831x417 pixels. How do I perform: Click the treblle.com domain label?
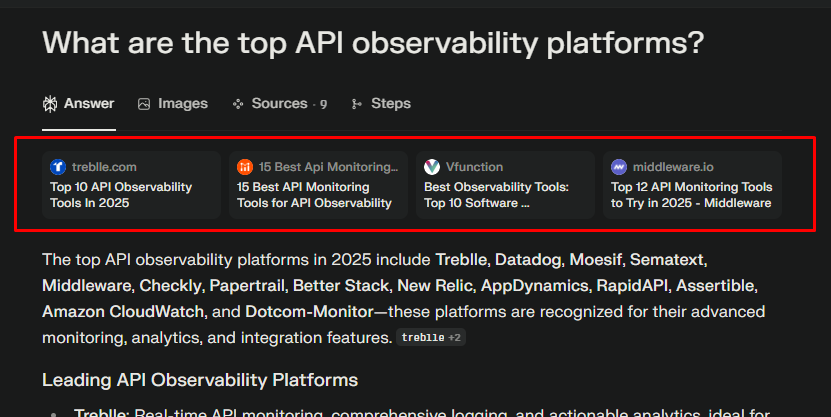104,167
